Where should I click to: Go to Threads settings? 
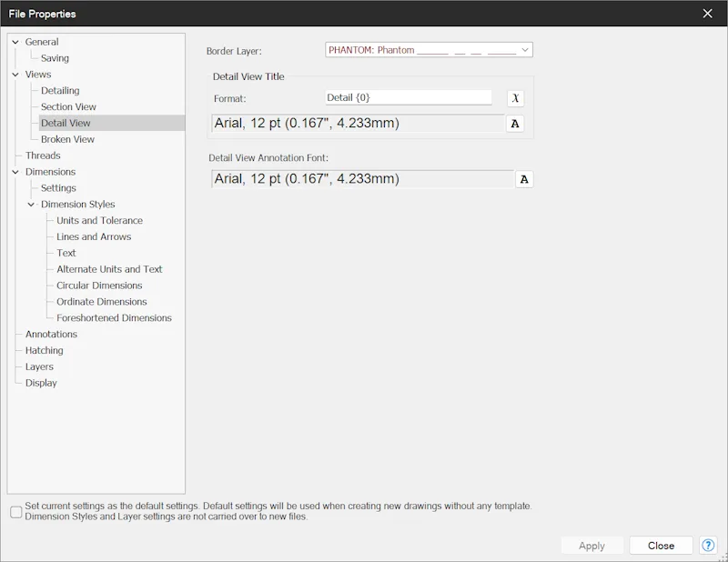click(43, 156)
